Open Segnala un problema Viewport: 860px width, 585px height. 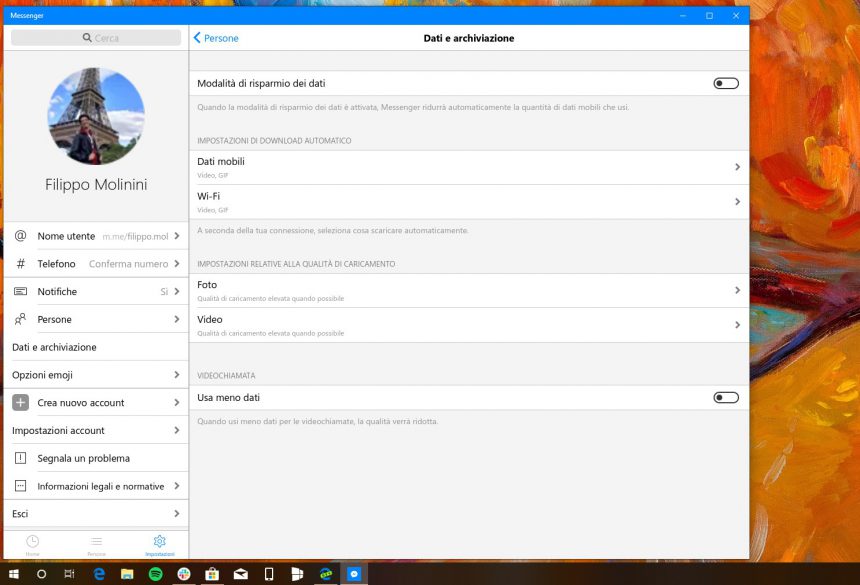tap(96, 458)
